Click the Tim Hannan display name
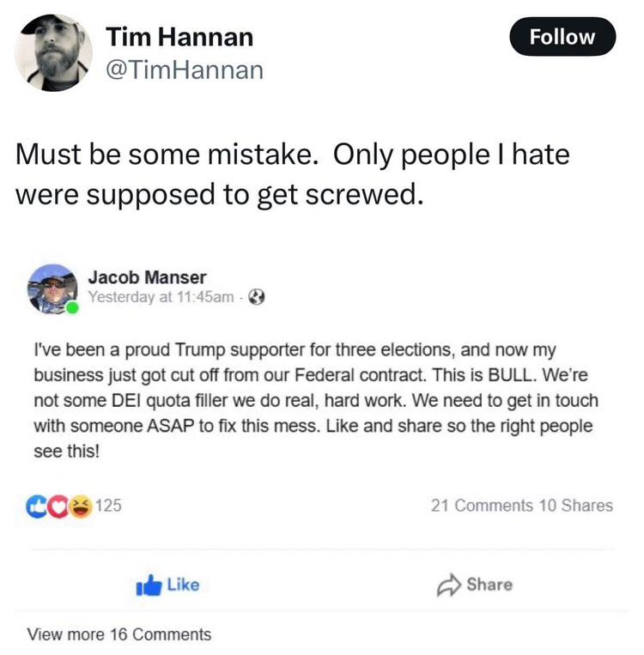644x655 pixels. pos(179,37)
